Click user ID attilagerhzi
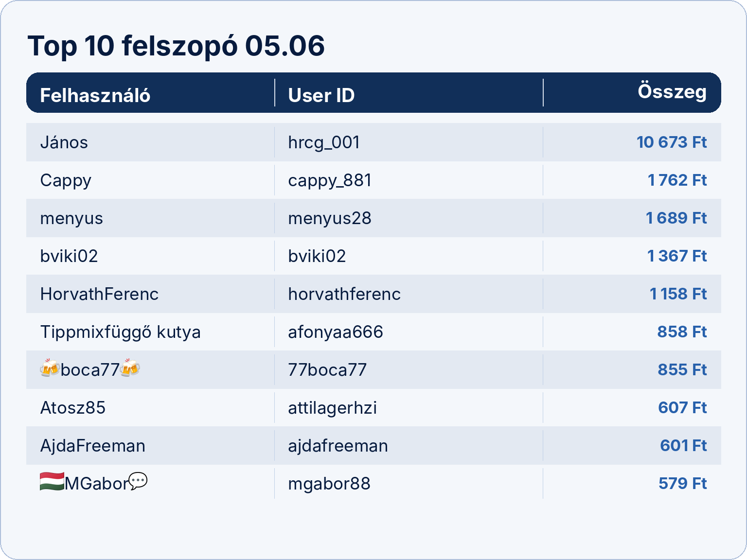 [x=333, y=408]
